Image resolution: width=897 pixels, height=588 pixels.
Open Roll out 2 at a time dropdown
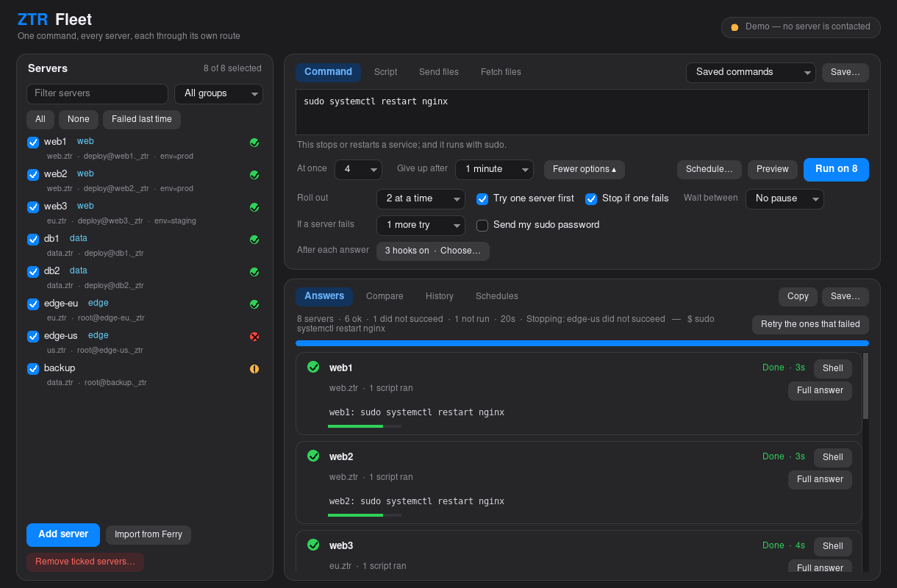(x=421, y=199)
